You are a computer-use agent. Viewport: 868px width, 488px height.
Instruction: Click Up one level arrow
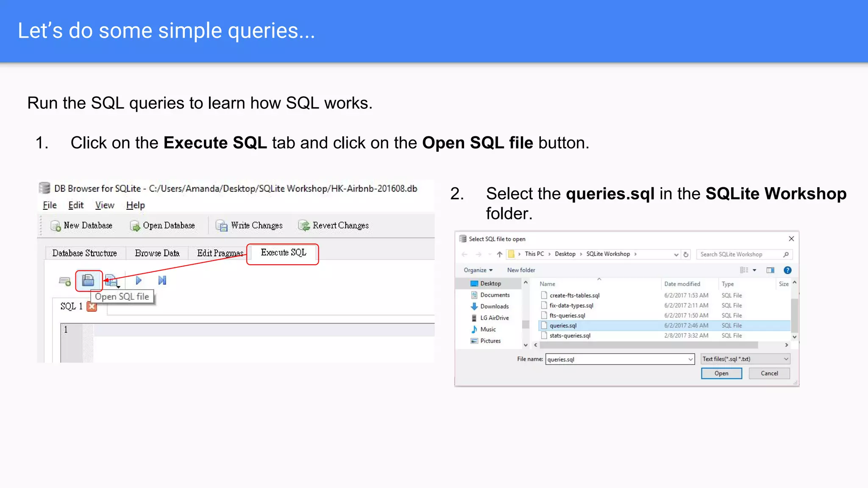[x=500, y=254]
